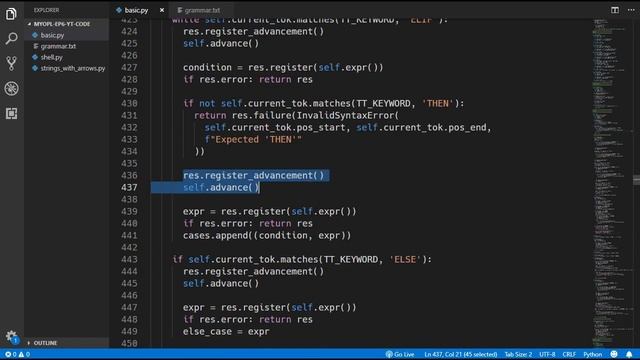640x360 pixels.
Task: Click Go Live in the status bar
Action: click(400, 354)
